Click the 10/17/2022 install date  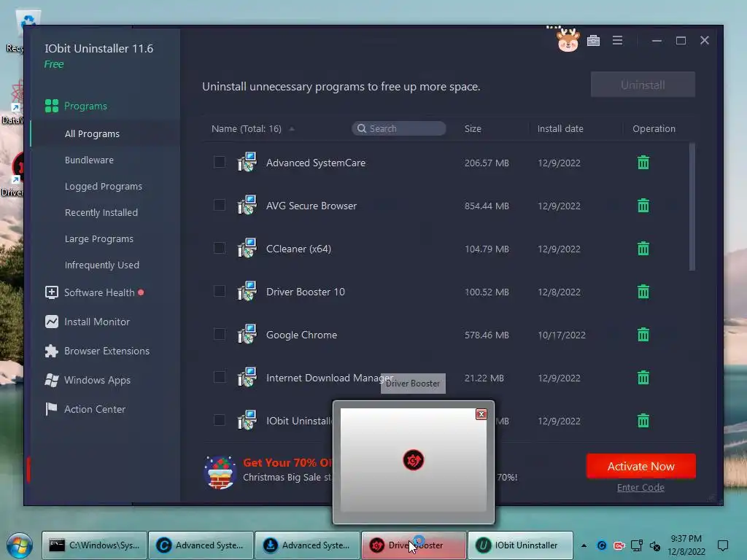(x=561, y=335)
